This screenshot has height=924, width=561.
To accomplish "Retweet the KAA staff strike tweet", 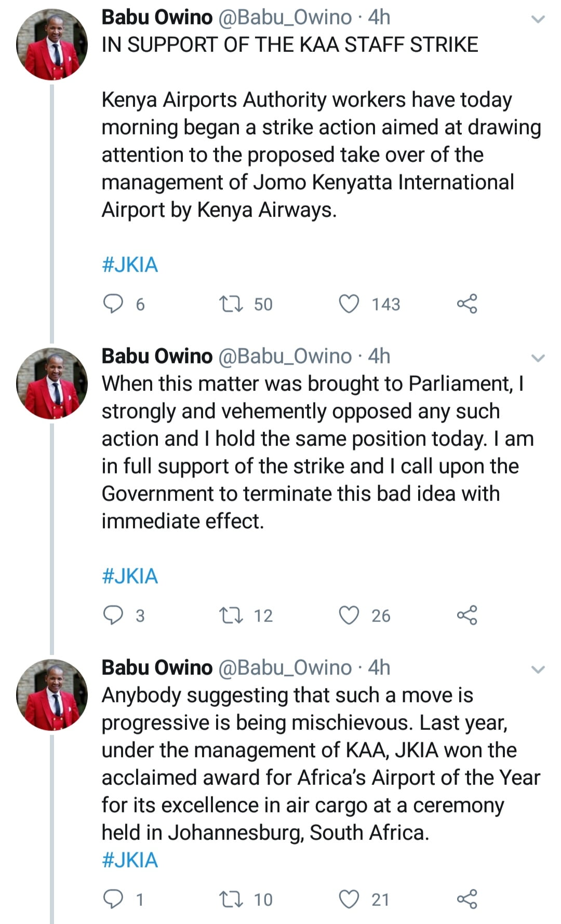I will tap(231, 304).
